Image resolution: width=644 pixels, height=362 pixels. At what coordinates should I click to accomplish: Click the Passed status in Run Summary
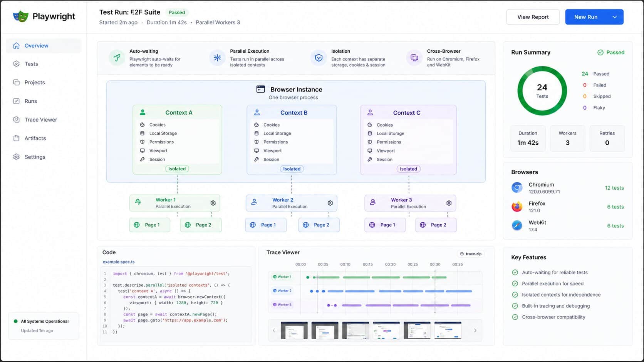(611, 52)
